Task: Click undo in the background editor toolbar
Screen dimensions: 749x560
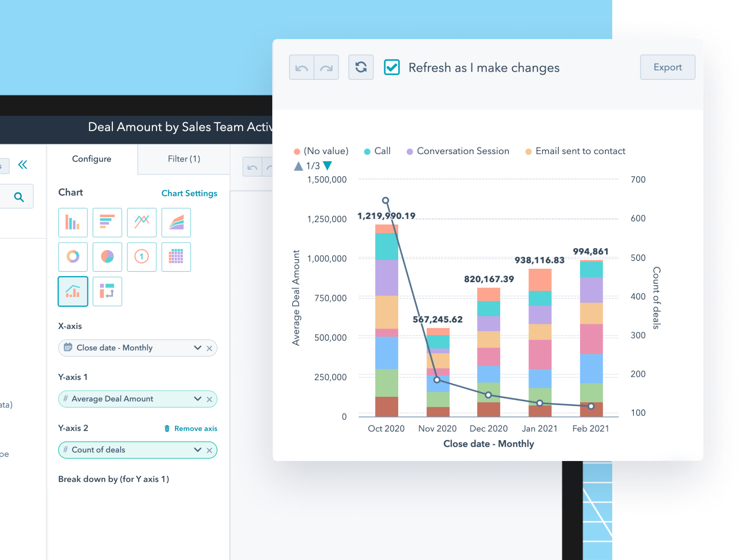Action: [x=252, y=167]
